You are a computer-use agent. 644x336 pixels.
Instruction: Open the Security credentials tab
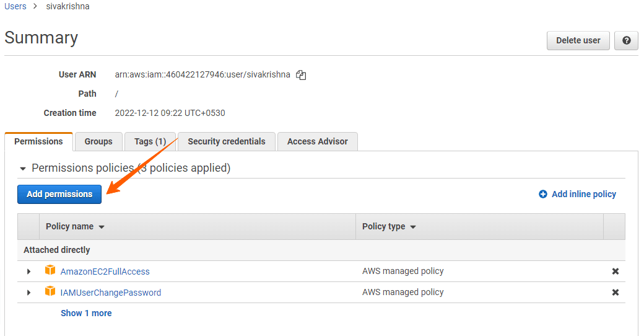coord(226,142)
